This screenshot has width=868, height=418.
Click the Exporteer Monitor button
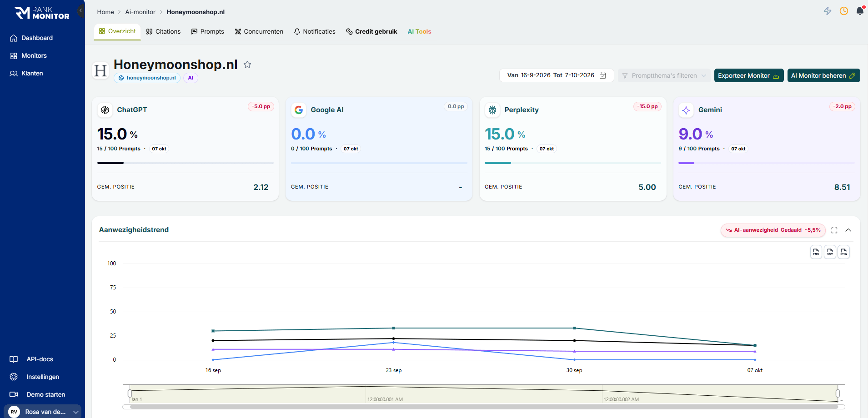[x=749, y=75]
